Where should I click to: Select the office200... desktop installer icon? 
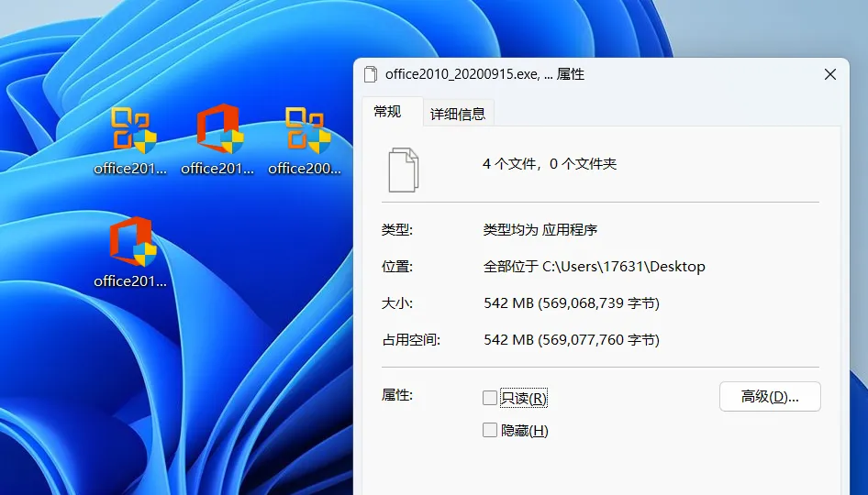pyautogui.click(x=305, y=140)
